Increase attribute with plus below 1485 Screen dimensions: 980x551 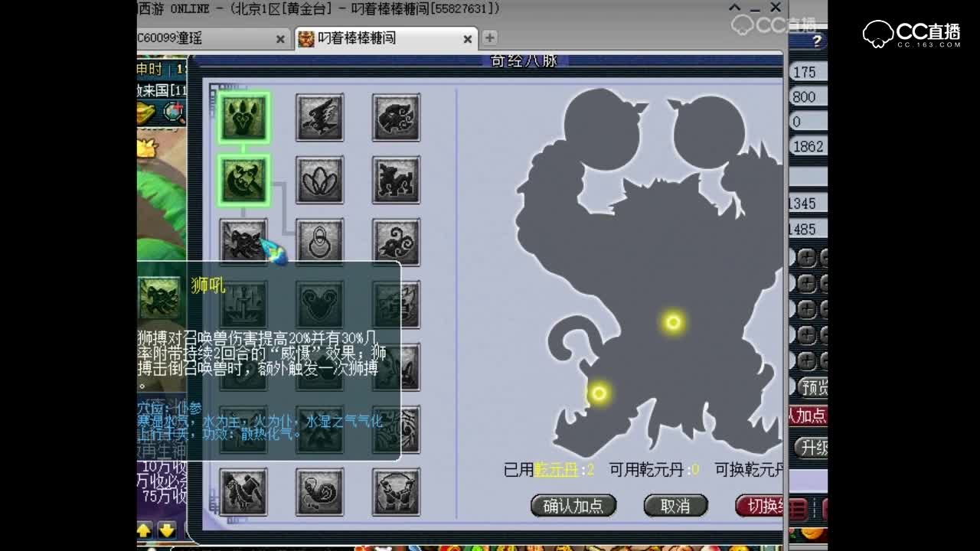[x=806, y=257]
